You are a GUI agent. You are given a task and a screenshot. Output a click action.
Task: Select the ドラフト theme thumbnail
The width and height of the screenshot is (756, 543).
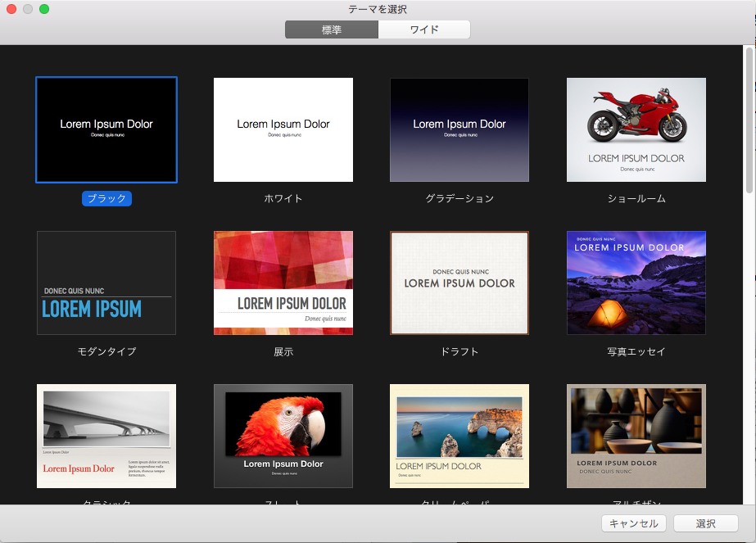[459, 283]
